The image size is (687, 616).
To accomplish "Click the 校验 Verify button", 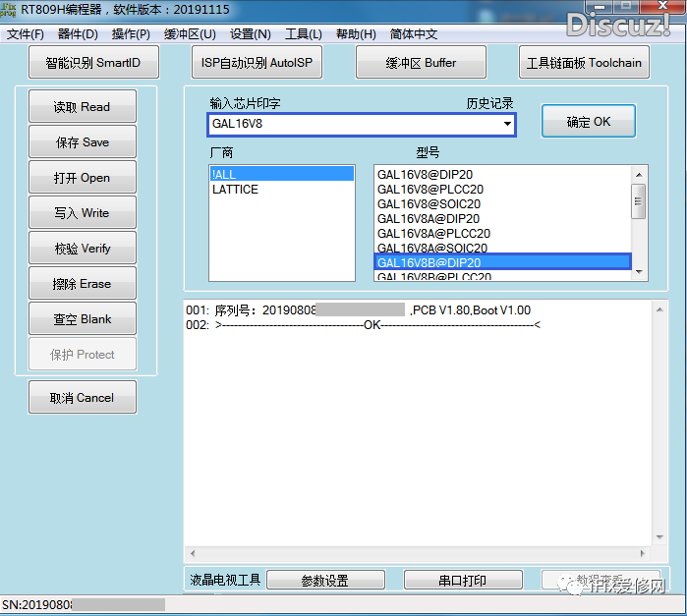I will click(x=82, y=249).
